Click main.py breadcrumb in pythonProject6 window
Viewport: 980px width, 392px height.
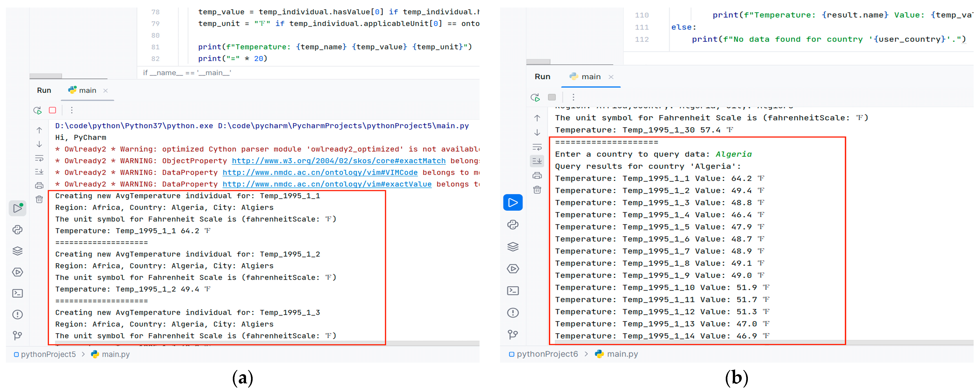coord(616,354)
